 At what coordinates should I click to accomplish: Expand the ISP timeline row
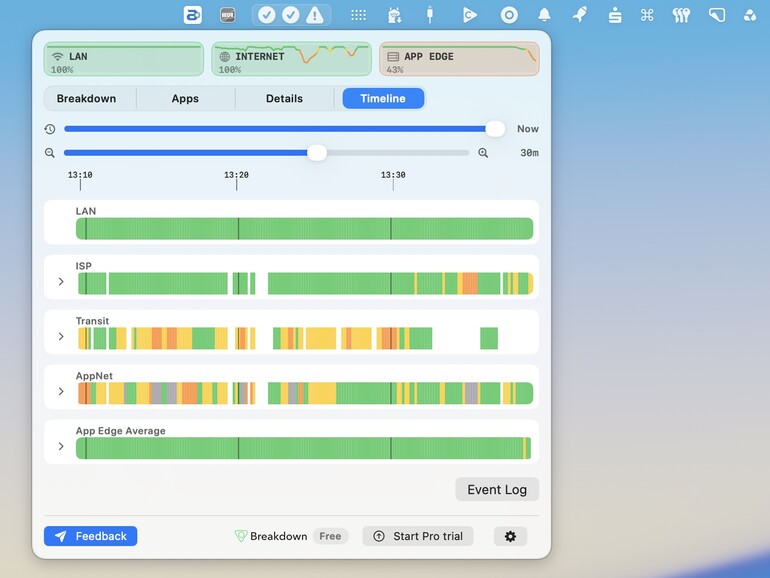[x=61, y=281]
